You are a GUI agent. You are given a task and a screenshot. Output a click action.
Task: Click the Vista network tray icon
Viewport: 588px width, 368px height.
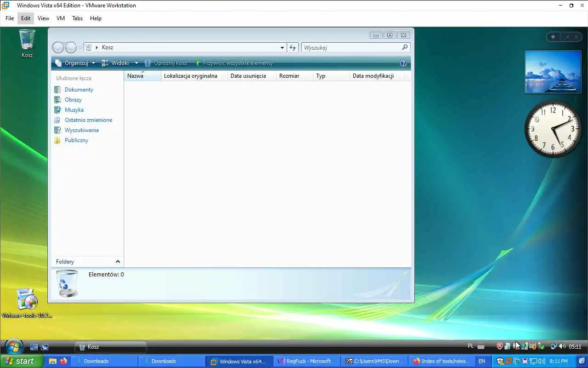click(554, 346)
